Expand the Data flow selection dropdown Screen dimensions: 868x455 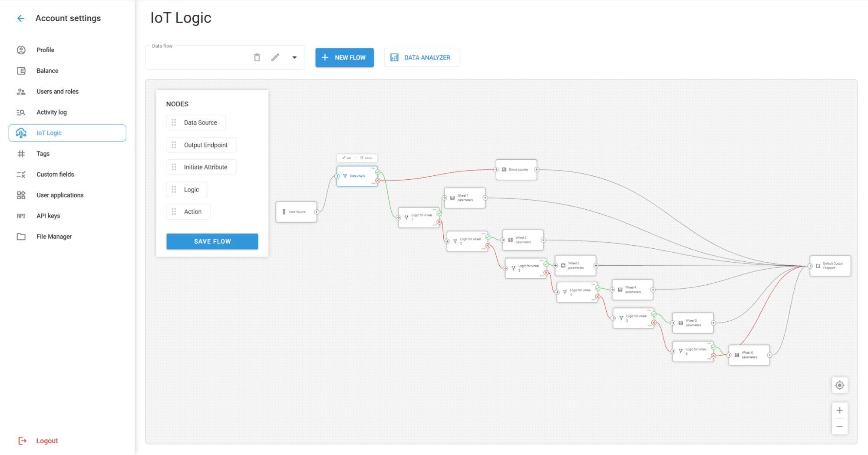(x=294, y=57)
